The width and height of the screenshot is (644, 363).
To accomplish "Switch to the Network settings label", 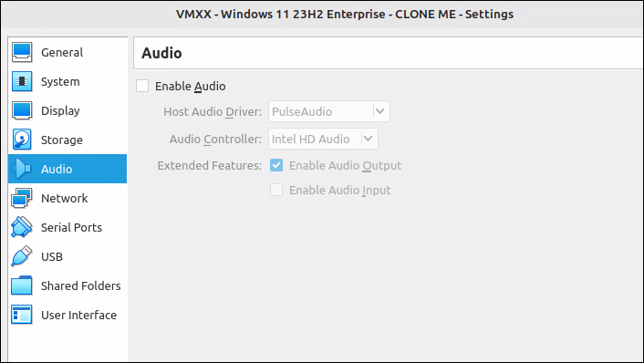I will (65, 198).
